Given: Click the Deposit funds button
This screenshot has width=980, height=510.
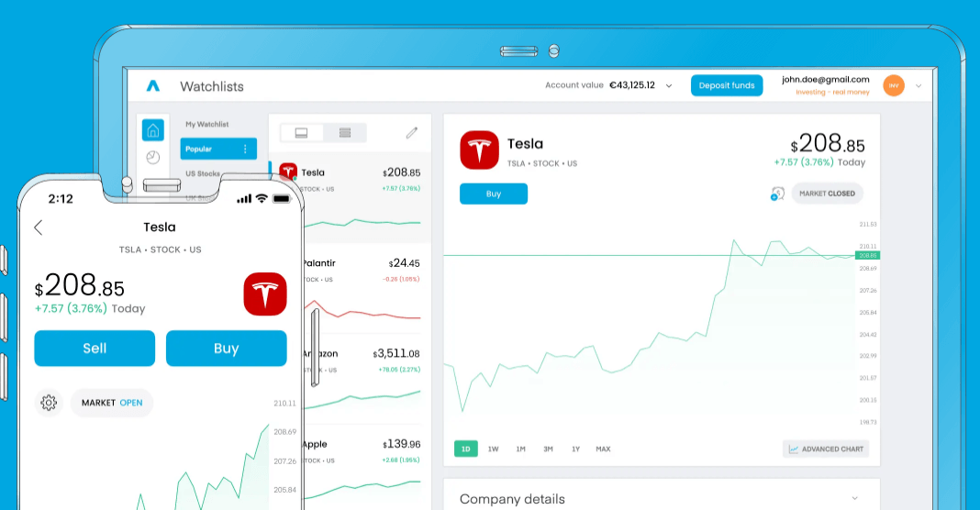Looking at the screenshot, I should (x=726, y=85).
